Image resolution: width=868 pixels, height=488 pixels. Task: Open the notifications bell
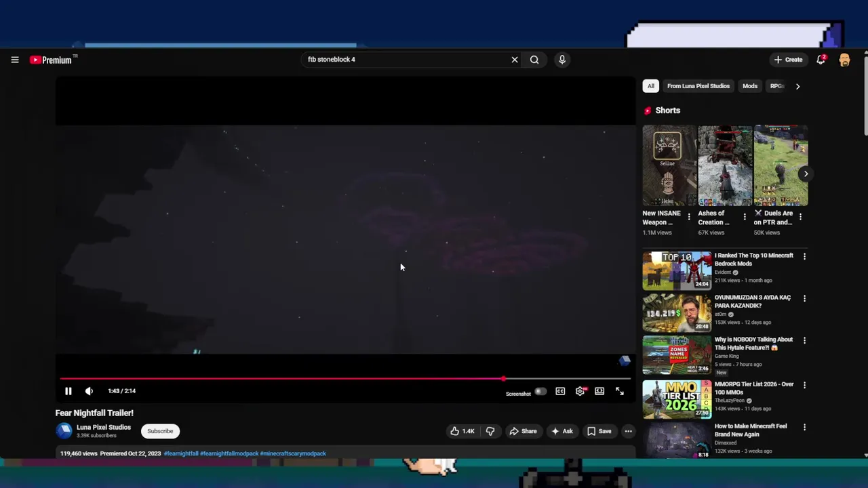click(821, 60)
